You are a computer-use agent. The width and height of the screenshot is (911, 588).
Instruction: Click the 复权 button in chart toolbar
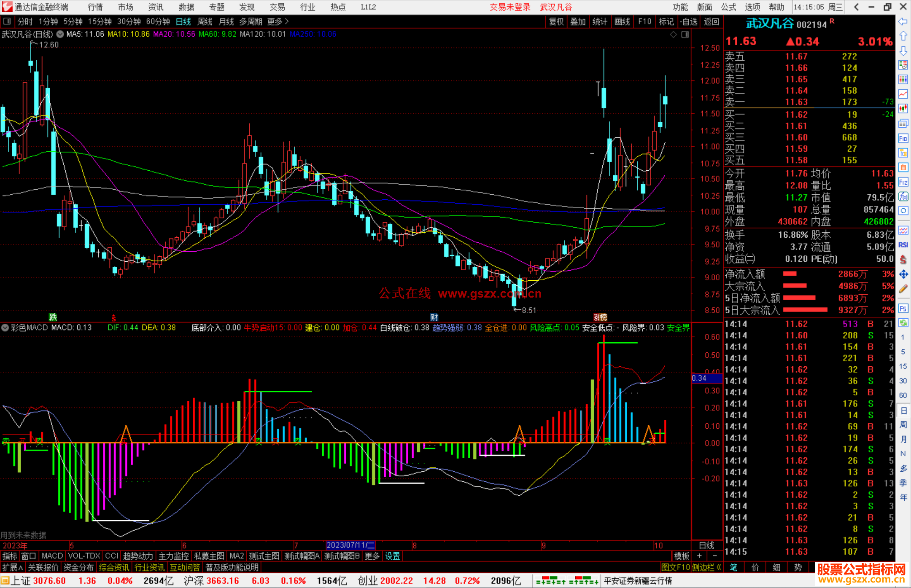[x=556, y=21]
